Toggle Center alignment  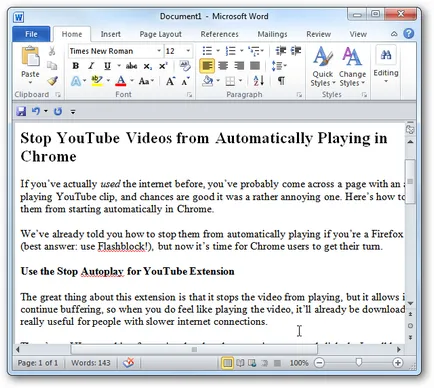point(223,66)
